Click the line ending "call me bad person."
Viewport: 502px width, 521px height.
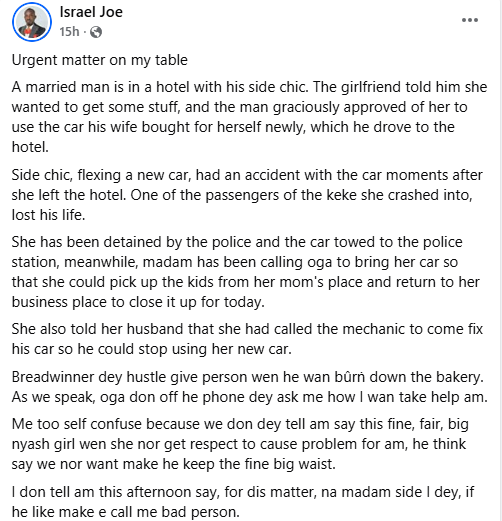click(x=126, y=512)
